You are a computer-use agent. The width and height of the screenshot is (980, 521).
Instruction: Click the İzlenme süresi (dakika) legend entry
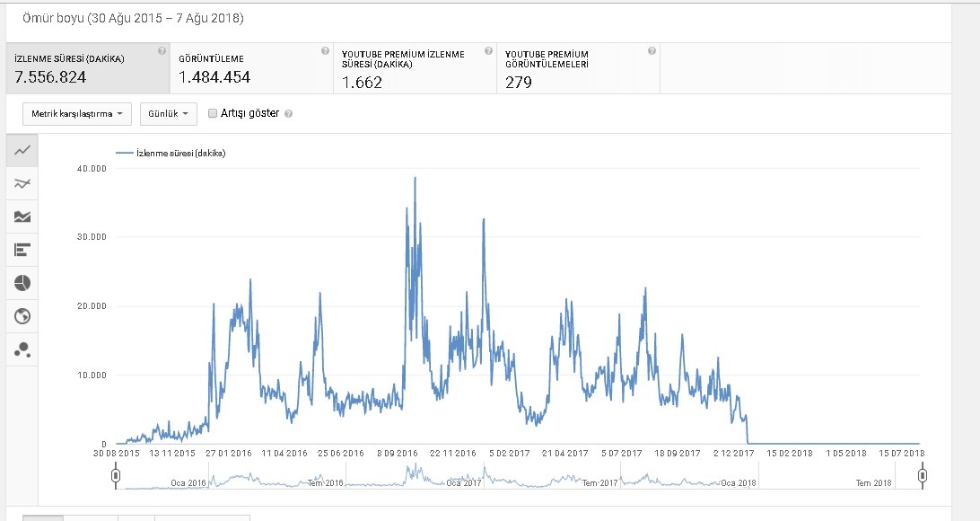(171, 154)
